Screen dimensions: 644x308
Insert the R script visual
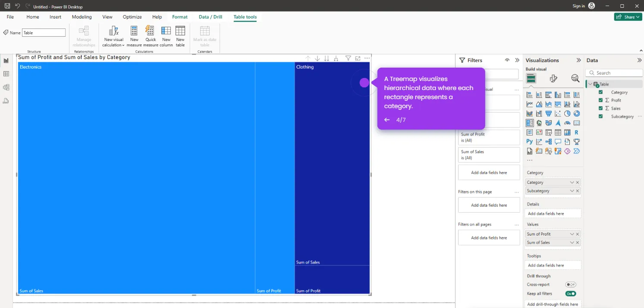tap(577, 132)
